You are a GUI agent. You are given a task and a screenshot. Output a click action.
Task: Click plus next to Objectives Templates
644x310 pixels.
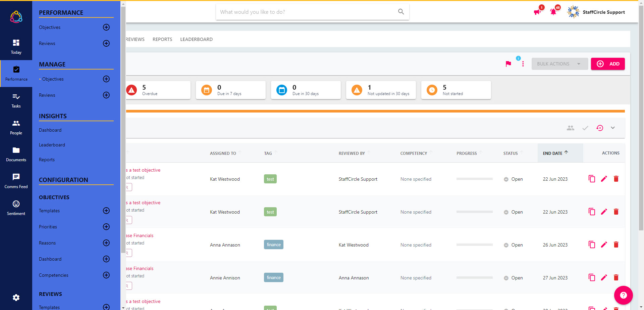pos(106,211)
